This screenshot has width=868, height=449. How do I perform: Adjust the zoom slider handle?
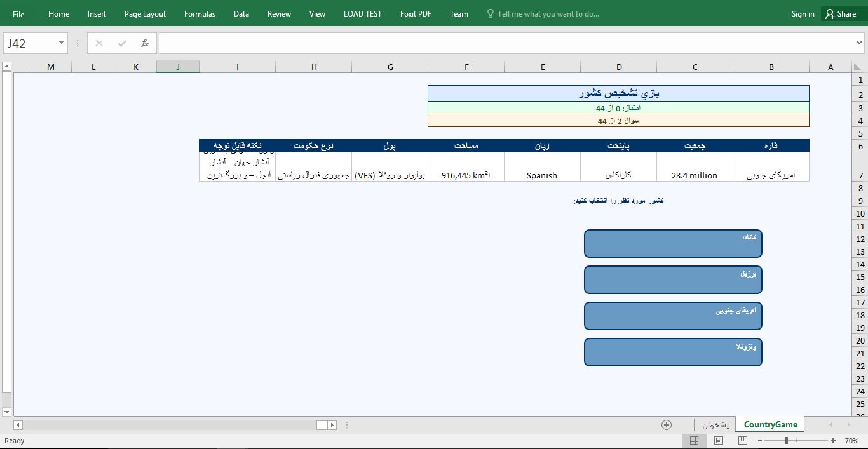click(787, 441)
